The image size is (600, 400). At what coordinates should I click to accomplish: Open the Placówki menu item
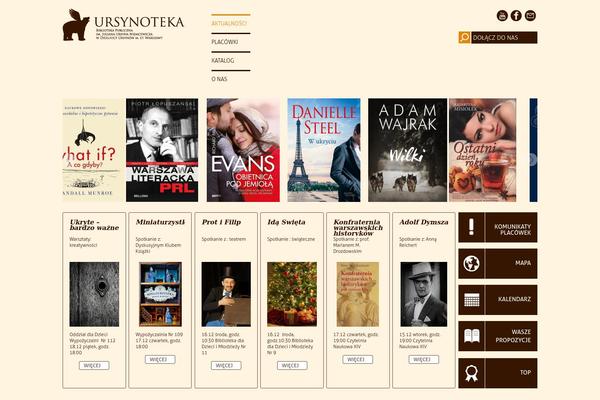225,42
